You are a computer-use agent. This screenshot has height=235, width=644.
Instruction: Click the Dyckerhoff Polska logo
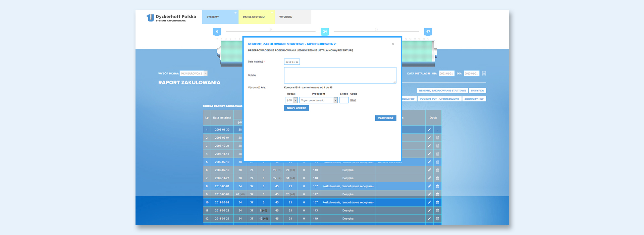click(171, 18)
